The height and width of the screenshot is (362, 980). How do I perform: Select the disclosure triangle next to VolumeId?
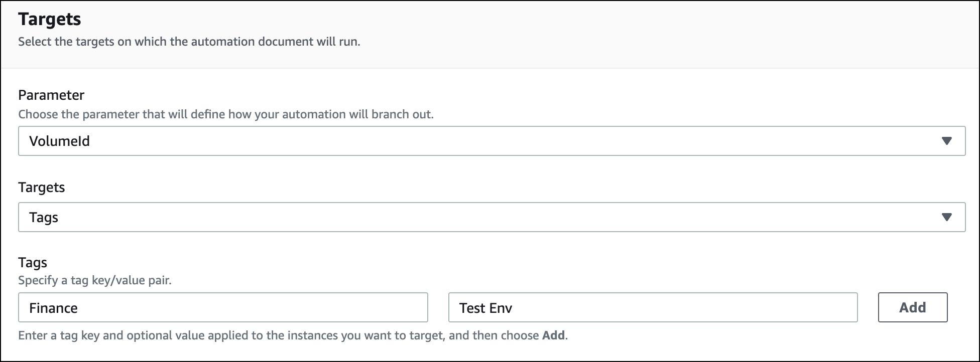(947, 141)
